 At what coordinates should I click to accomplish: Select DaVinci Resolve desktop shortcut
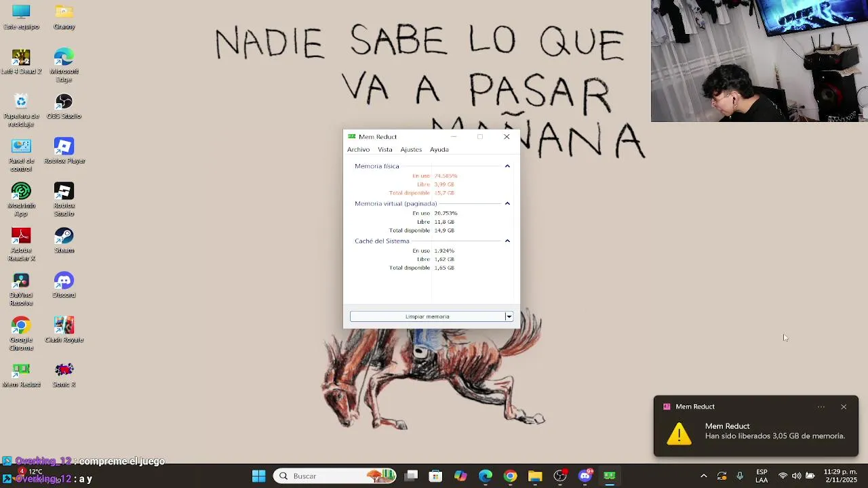pos(21,289)
